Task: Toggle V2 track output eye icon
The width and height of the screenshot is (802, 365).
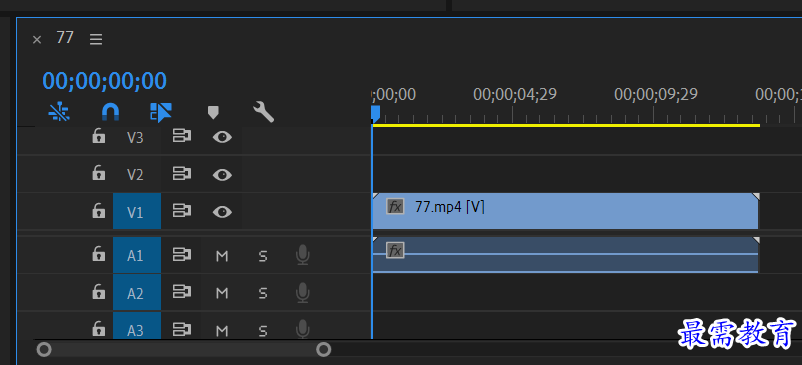Action: point(222,175)
